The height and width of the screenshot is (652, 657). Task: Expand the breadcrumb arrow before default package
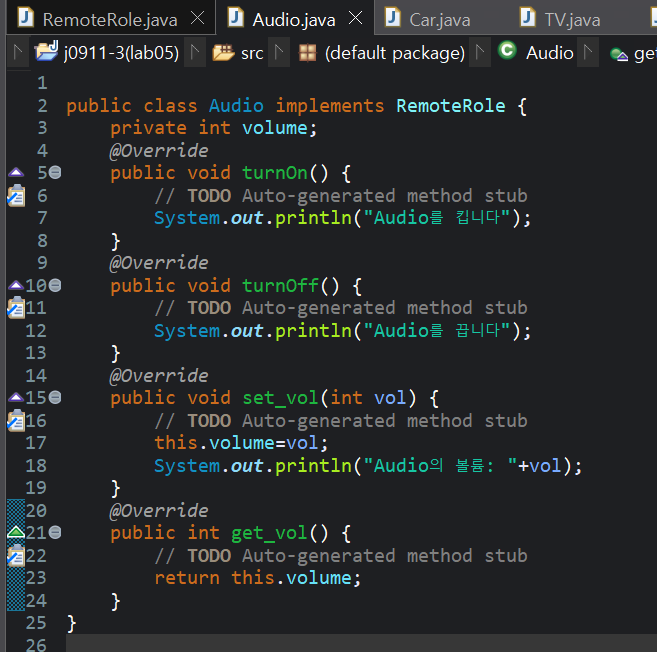pos(279,52)
